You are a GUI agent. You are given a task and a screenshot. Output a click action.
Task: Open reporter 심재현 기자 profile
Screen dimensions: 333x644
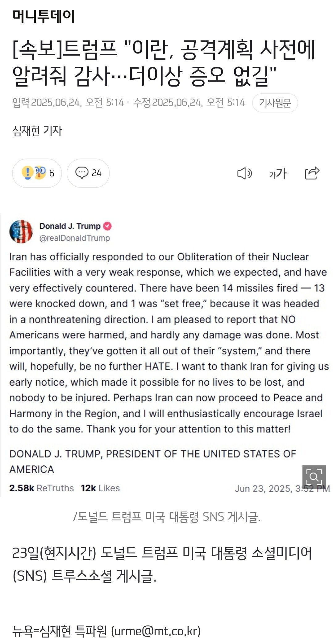(x=37, y=131)
